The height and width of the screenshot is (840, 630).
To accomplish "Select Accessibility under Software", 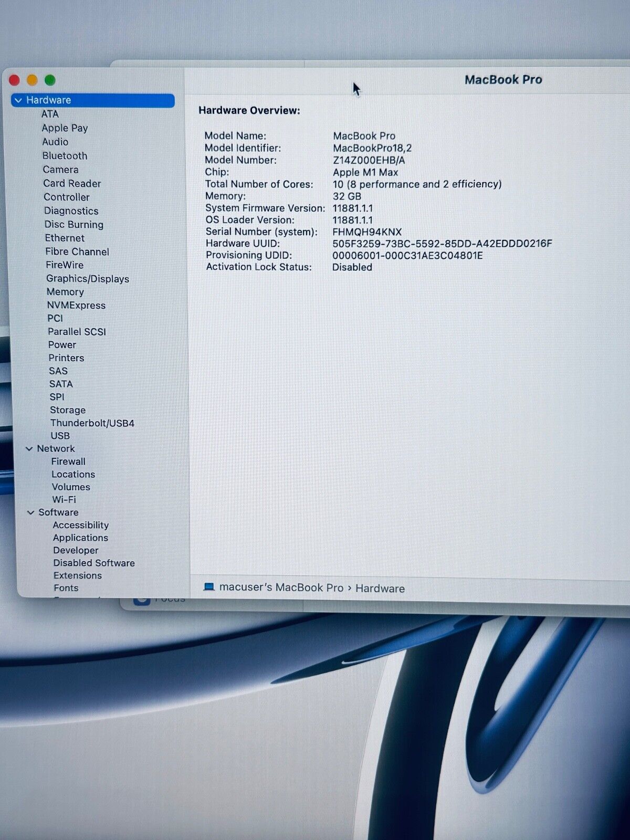I will coord(81,525).
